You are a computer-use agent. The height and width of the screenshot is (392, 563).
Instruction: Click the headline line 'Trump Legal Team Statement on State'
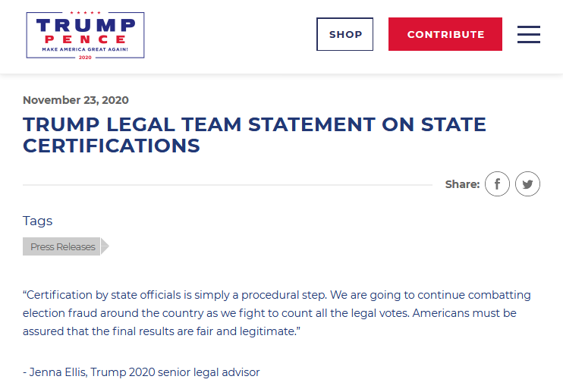click(254, 124)
